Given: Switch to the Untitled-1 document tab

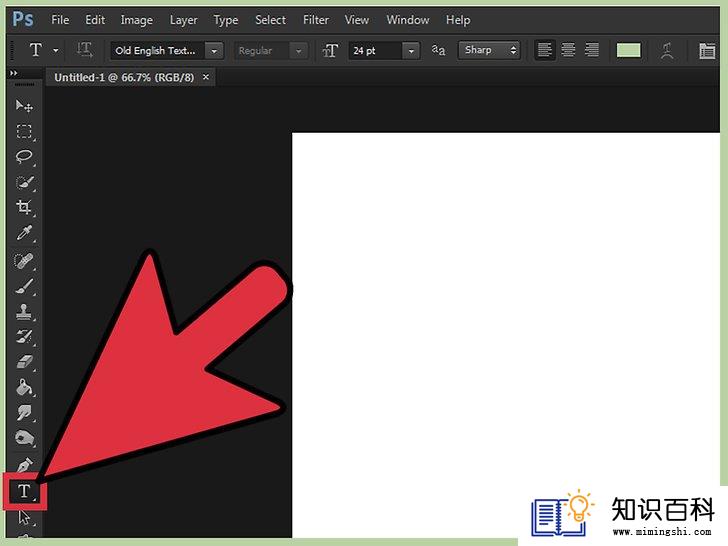Looking at the screenshot, I should coord(124,78).
